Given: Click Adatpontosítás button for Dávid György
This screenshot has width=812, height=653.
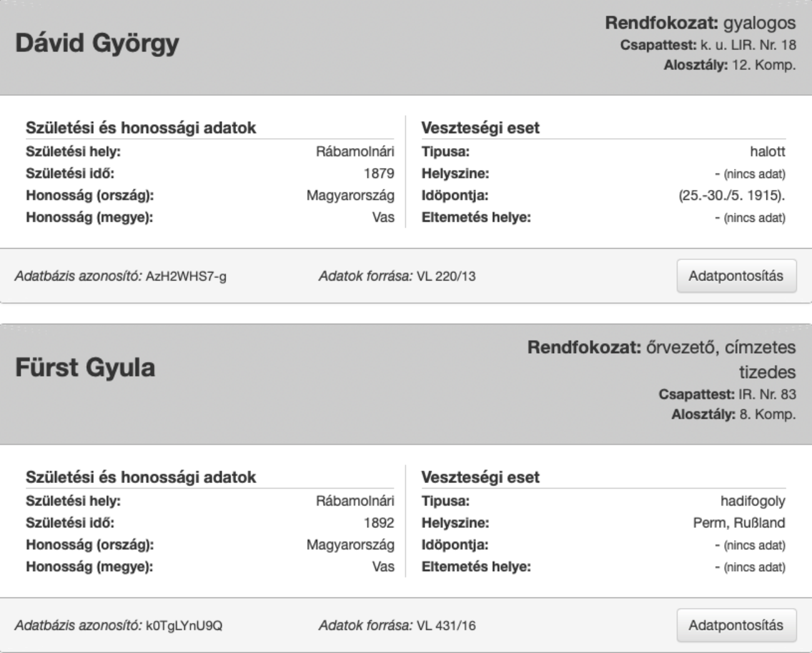Looking at the screenshot, I should (x=736, y=276).
